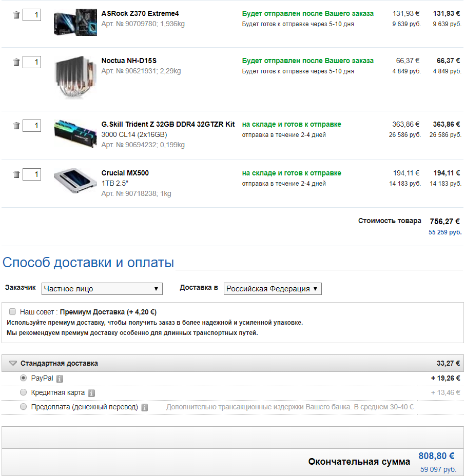Select Предоплата (денежный перевод) radio button
The height and width of the screenshot is (476, 465).
pyautogui.click(x=23, y=407)
